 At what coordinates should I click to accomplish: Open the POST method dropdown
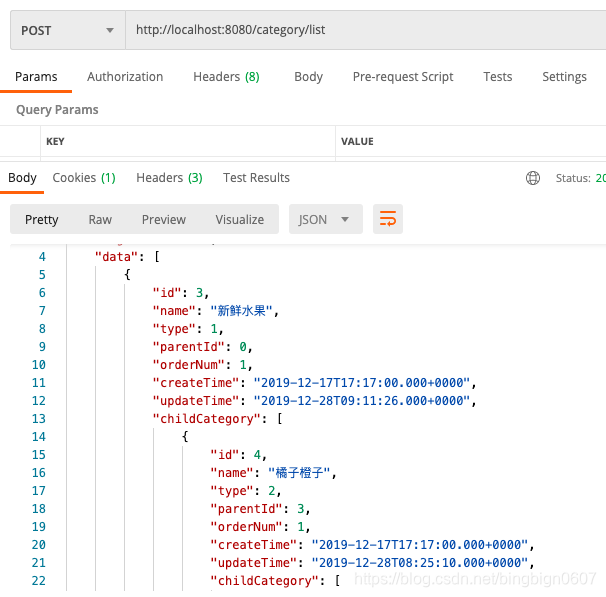click(68, 30)
